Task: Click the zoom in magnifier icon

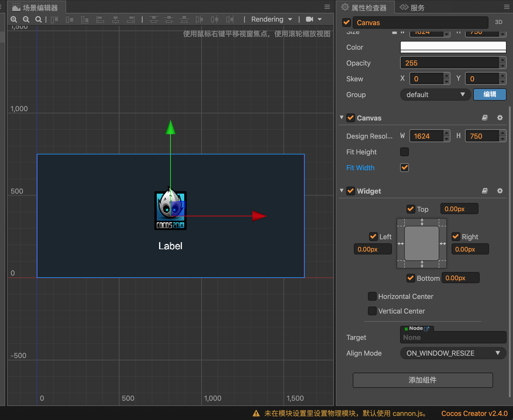Action: [14, 19]
